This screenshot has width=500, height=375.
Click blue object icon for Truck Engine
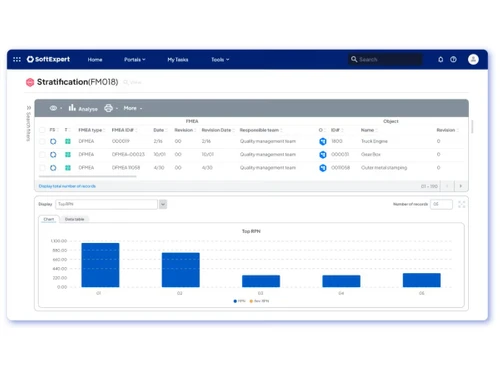323,141
